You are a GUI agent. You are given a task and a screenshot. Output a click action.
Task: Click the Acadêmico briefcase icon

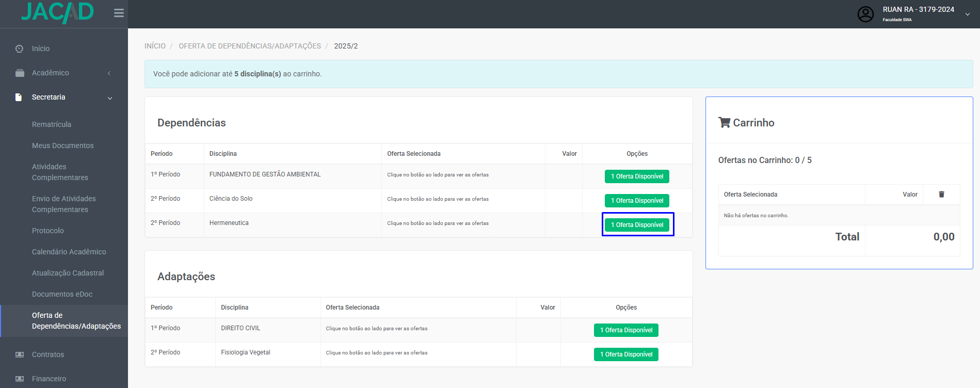(x=20, y=73)
